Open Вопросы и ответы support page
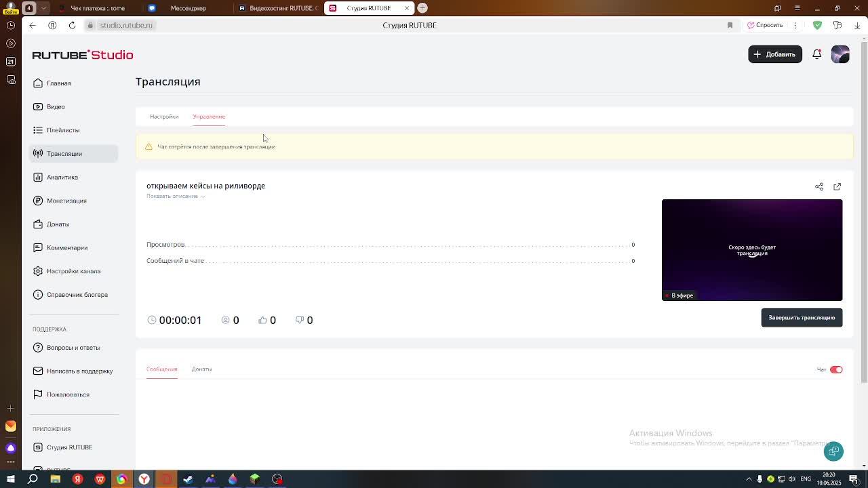The width and height of the screenshot is (868, 488). coord(74,347)
